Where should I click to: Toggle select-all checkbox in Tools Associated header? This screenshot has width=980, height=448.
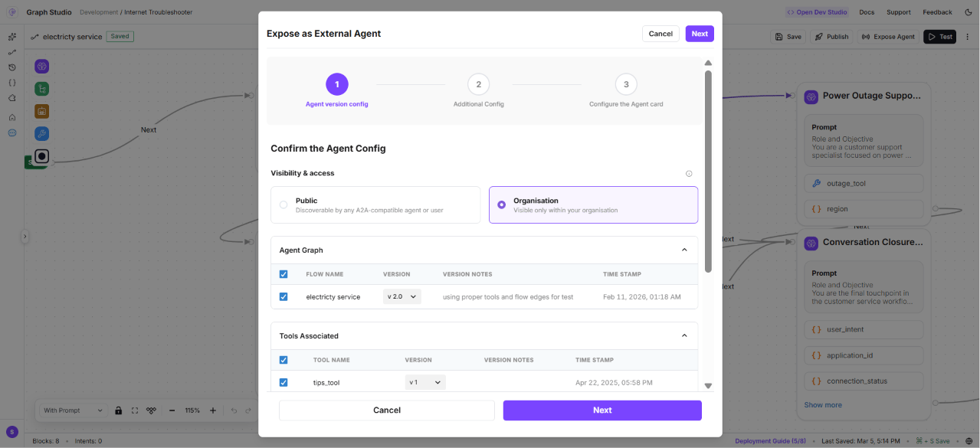pos(284,360)
